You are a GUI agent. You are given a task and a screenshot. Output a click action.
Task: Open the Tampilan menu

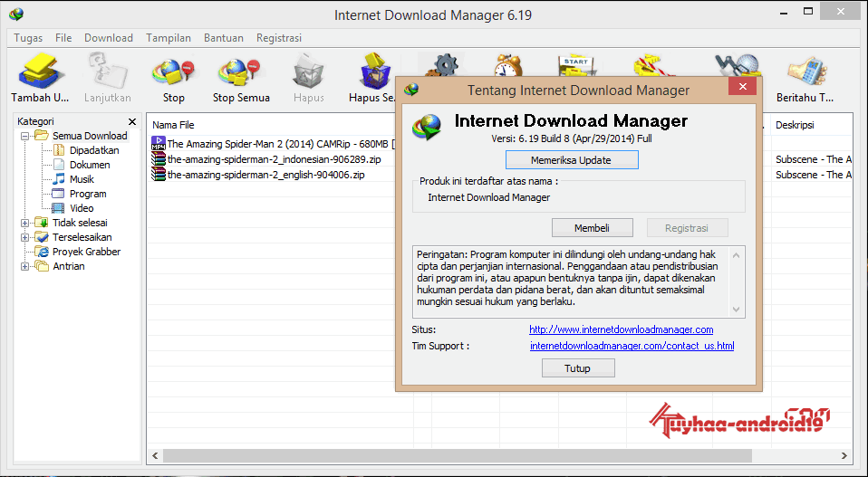(169, 38)
